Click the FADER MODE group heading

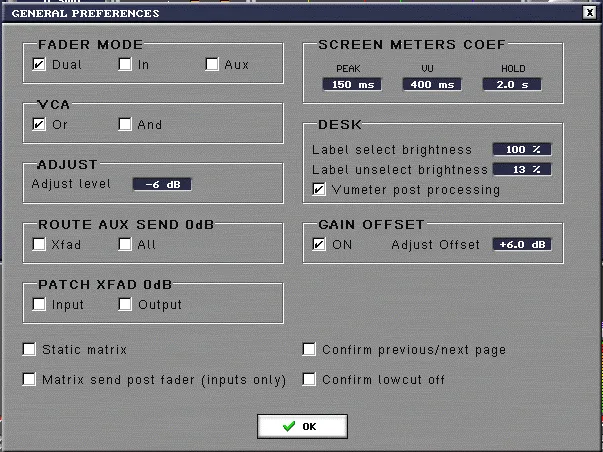(x=90, y=45)
